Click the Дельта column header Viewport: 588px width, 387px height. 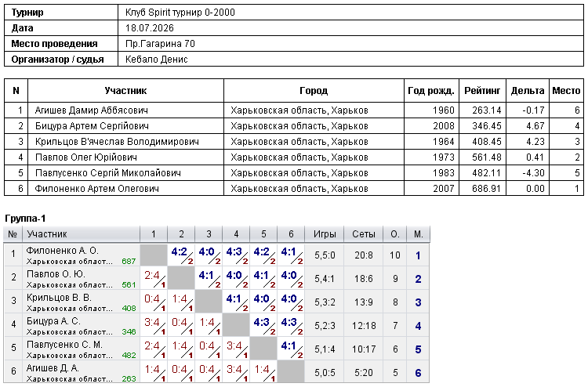528,91
